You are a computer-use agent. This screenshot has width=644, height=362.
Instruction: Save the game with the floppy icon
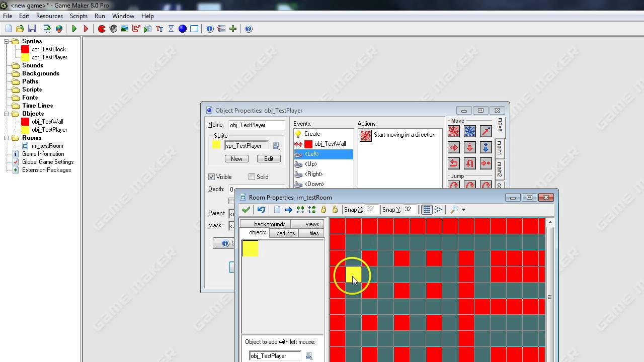click(x=32, y=29)
